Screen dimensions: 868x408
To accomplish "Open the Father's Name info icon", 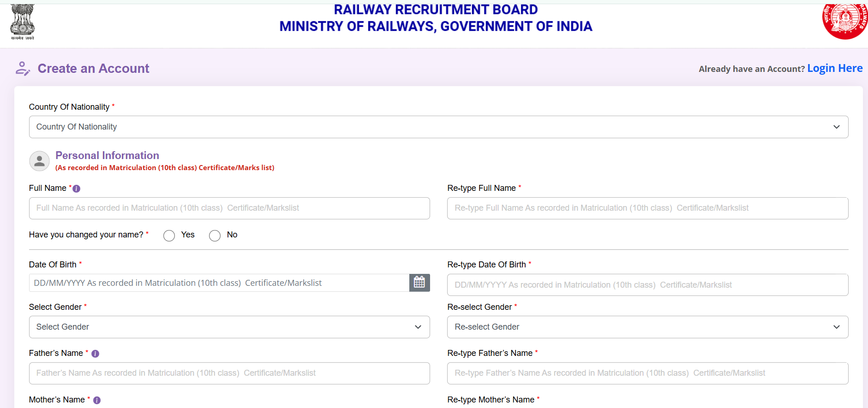I will coord(95,354).
